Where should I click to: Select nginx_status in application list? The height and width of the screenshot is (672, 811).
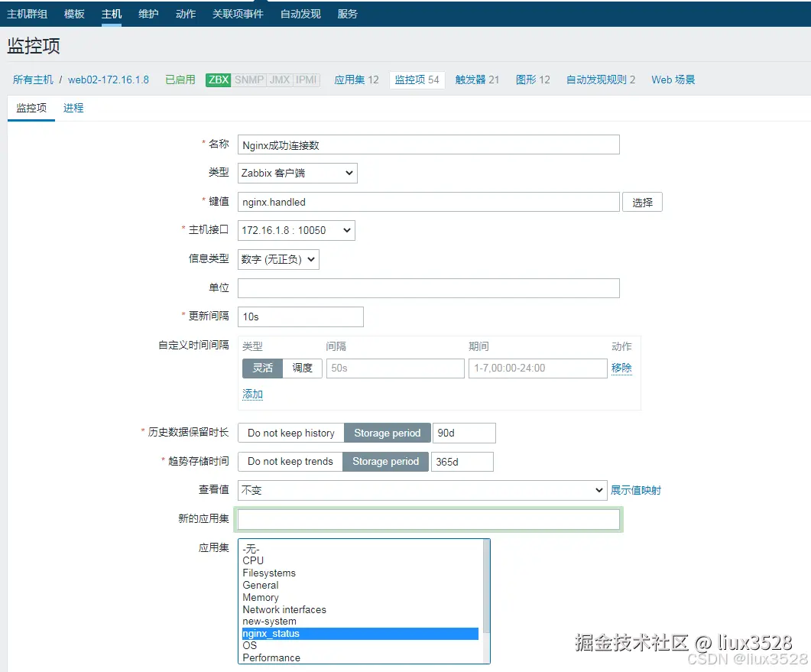pyautogui.click(x=360, y=634)
